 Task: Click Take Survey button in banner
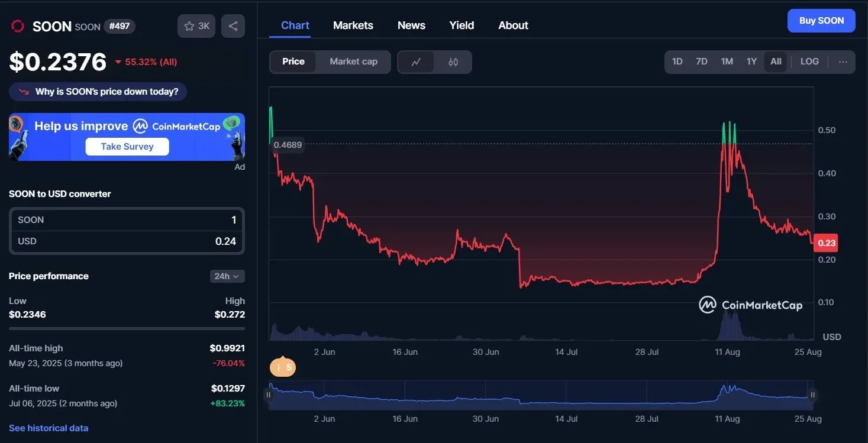coord(127,147)
